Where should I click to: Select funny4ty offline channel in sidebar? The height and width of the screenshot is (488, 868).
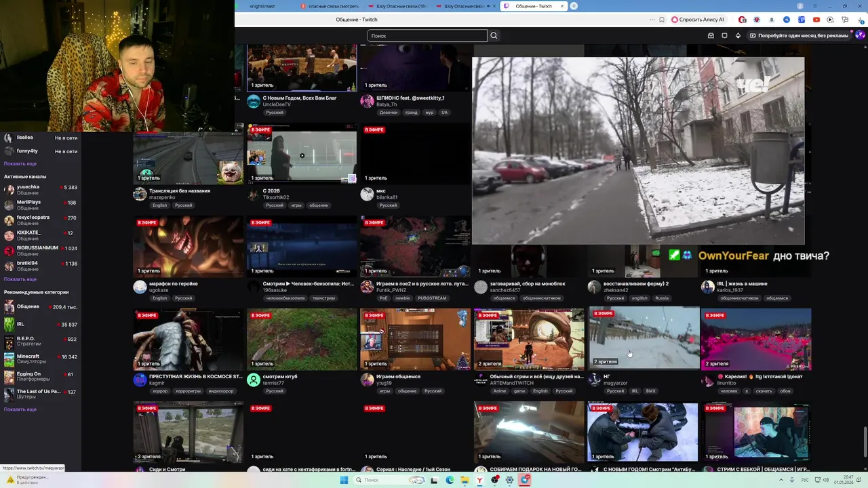(x=41, y=150)
